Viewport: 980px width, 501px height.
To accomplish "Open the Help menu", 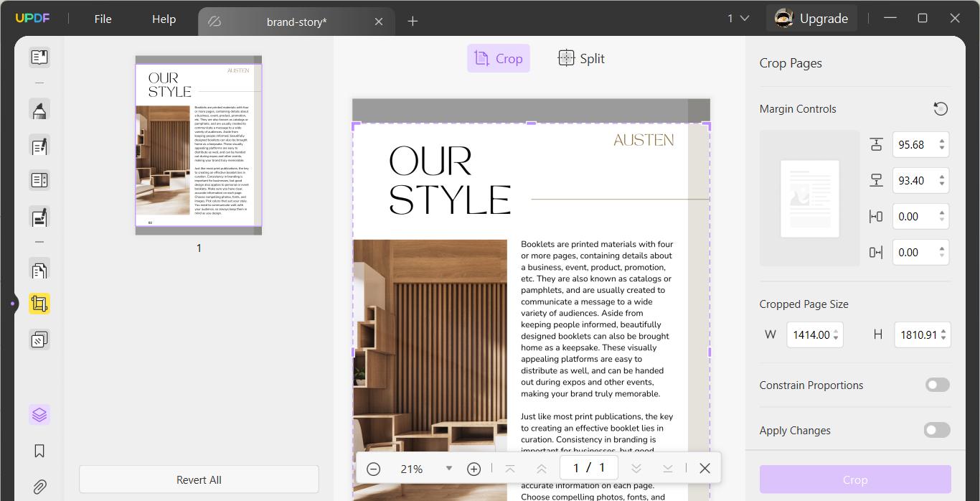I will click(164, 19).
